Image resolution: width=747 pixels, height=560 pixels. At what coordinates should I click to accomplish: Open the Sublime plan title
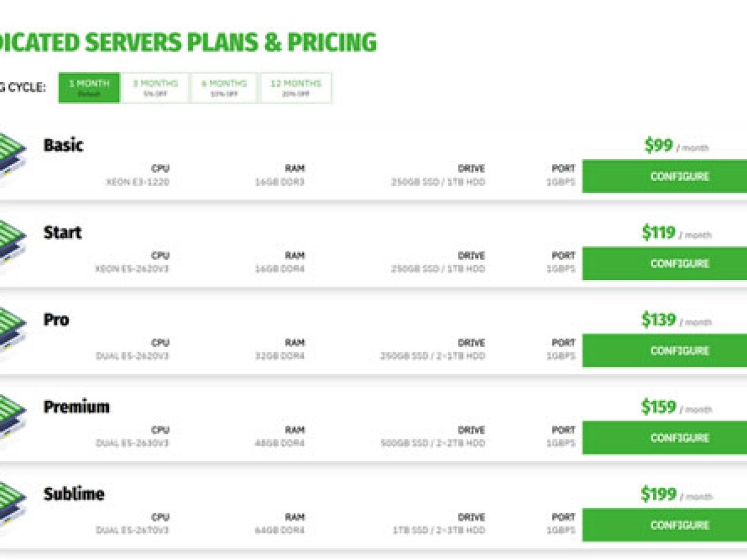(73, 495)
